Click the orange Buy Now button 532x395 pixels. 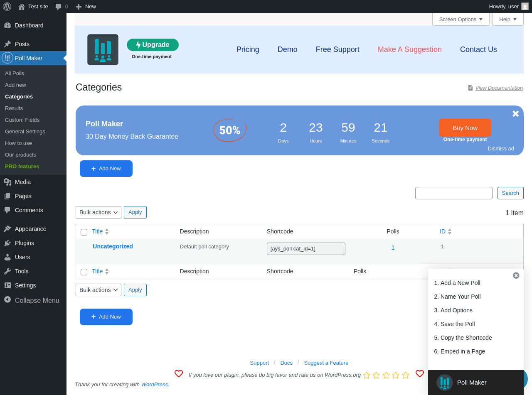pyautogui.click(x=465, y=128)
